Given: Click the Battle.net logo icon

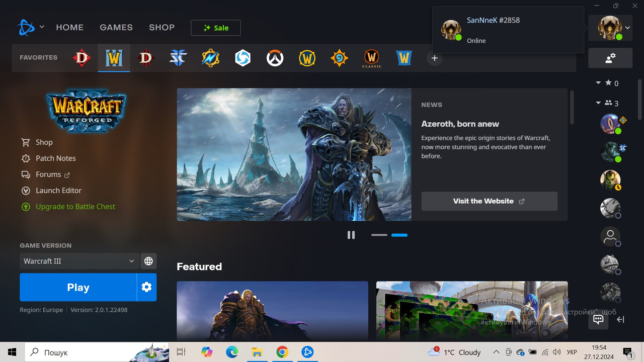Looking at the screenshot, I should [x=26, y=27].
